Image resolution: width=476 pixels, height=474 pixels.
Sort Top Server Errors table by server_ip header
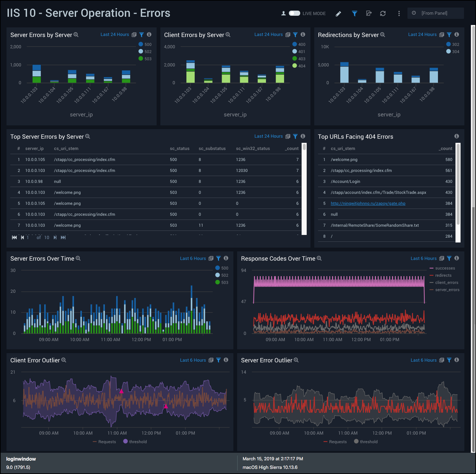(34, 149)
